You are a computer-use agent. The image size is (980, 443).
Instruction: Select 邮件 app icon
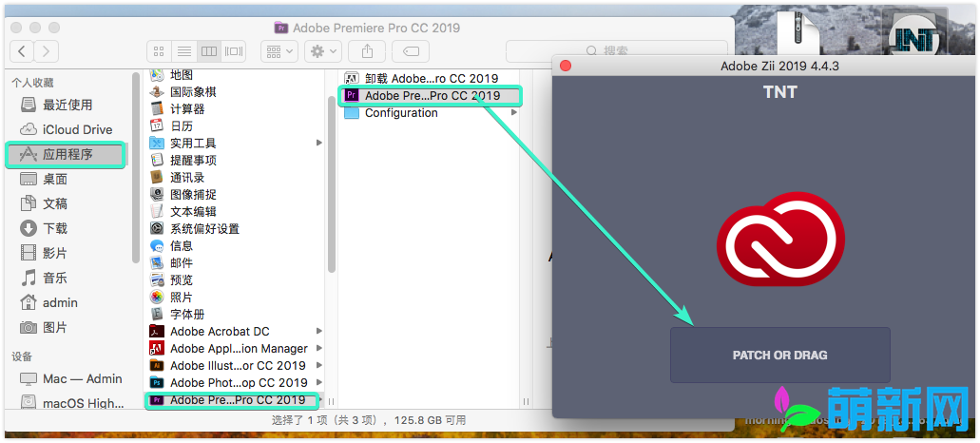coord(157,262)
